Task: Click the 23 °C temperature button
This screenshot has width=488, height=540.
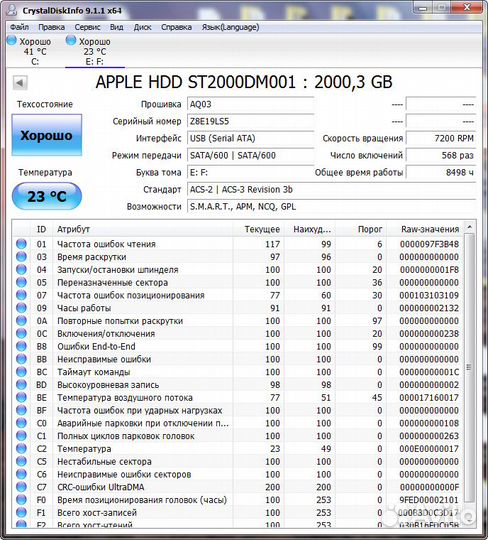Action: coord(47,196)
